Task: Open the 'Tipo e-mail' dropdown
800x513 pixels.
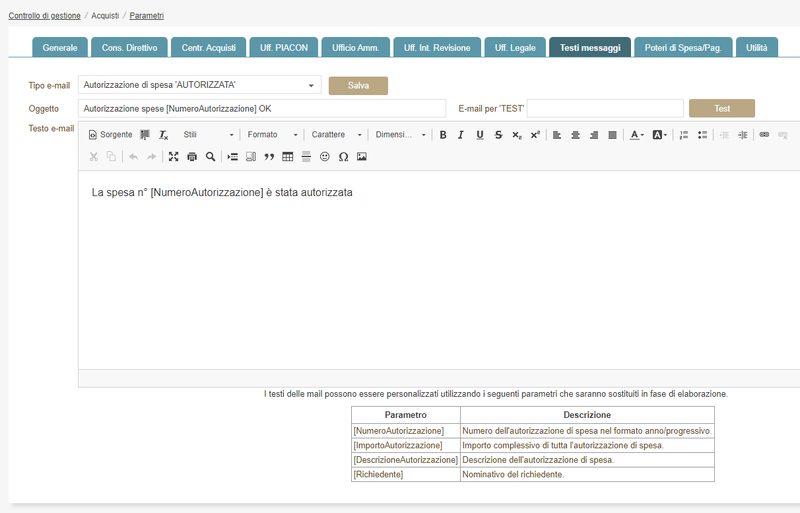Action: tap(200, 86)
